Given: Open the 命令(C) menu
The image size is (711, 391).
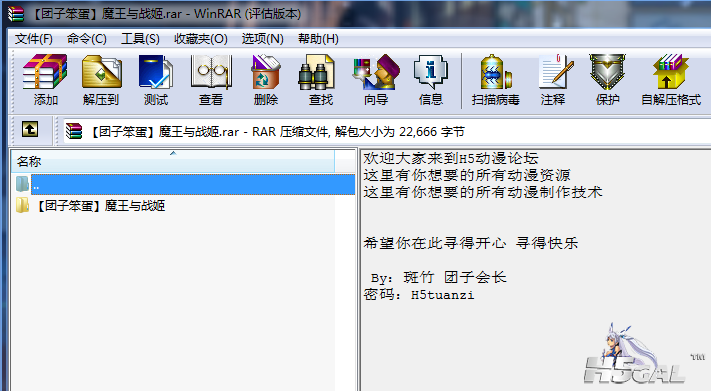Looking at the screenshot, I should pyautogui.click(x=87, y=39).
